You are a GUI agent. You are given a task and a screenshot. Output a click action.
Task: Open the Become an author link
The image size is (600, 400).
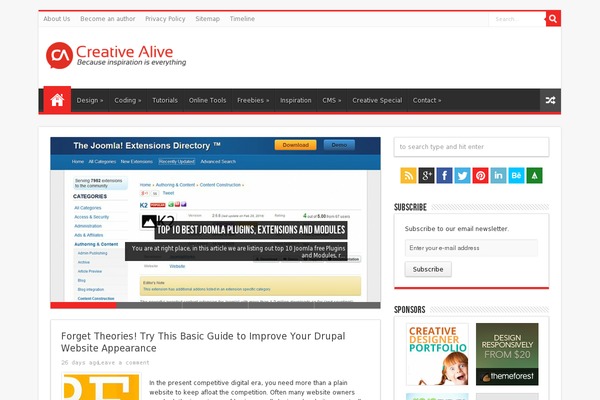[108, 19]
